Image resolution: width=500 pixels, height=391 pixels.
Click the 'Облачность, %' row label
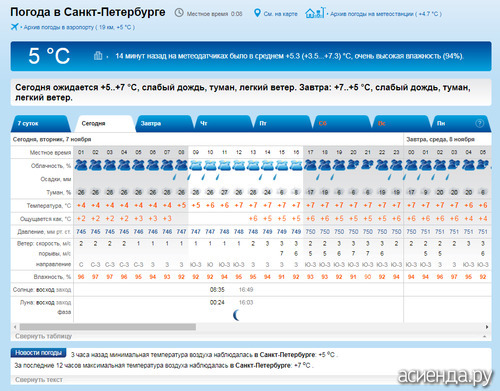click(51, 166)
